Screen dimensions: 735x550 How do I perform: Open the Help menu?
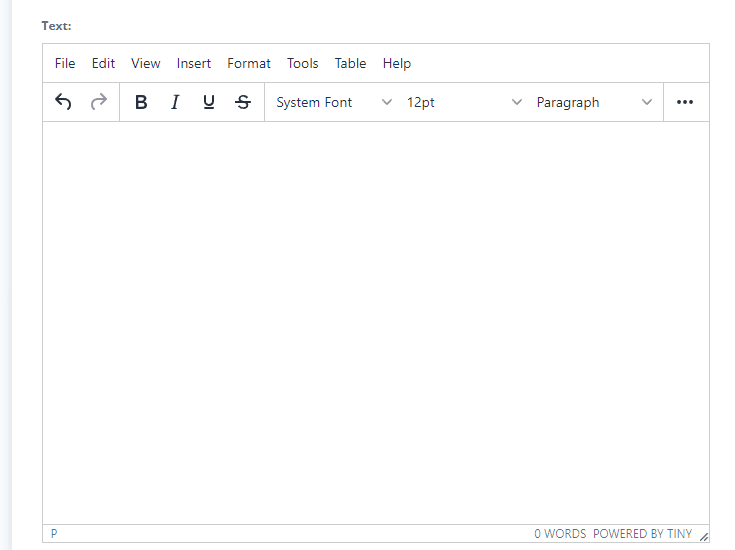tap(397, 63)
